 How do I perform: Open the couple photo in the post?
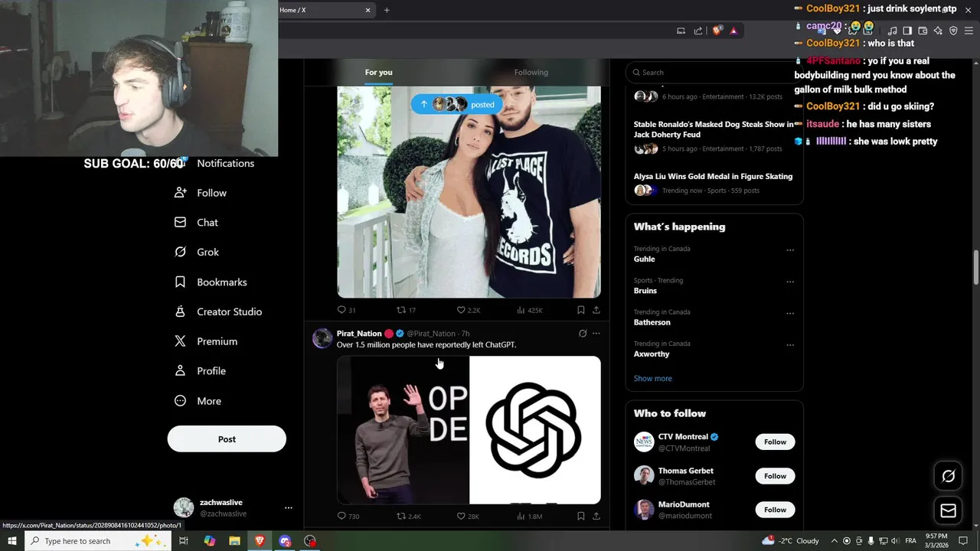click(469, 192)
